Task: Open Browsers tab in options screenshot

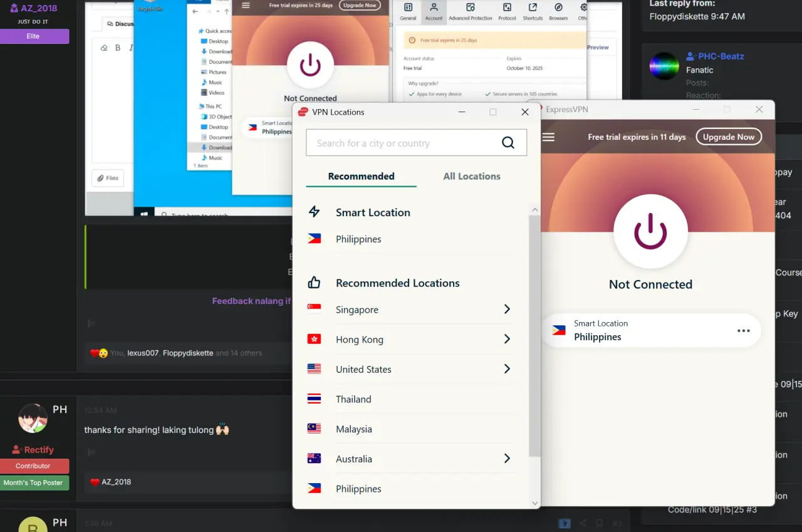Action: (x=558, y=11)
